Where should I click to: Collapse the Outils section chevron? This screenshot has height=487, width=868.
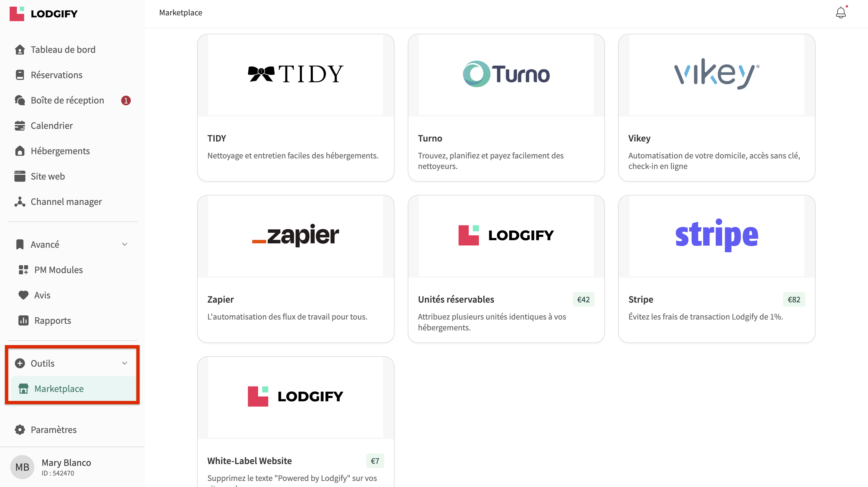click(125, 363)
